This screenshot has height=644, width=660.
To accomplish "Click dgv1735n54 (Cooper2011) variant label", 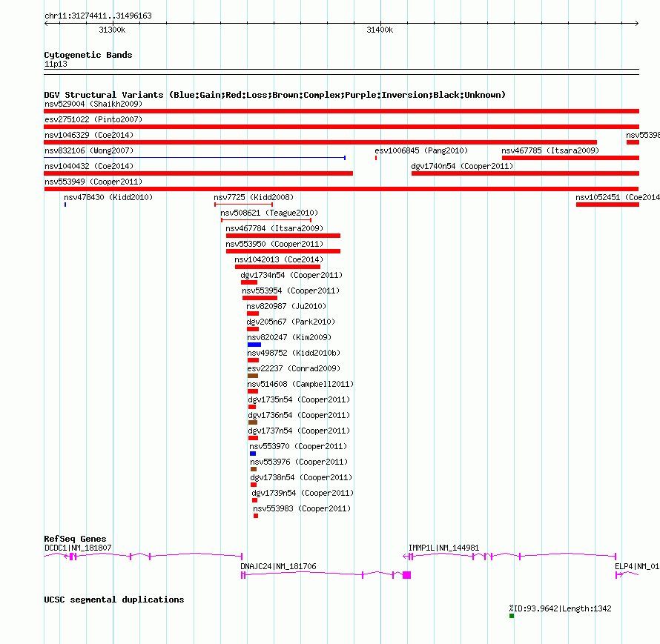I will 299,399.
